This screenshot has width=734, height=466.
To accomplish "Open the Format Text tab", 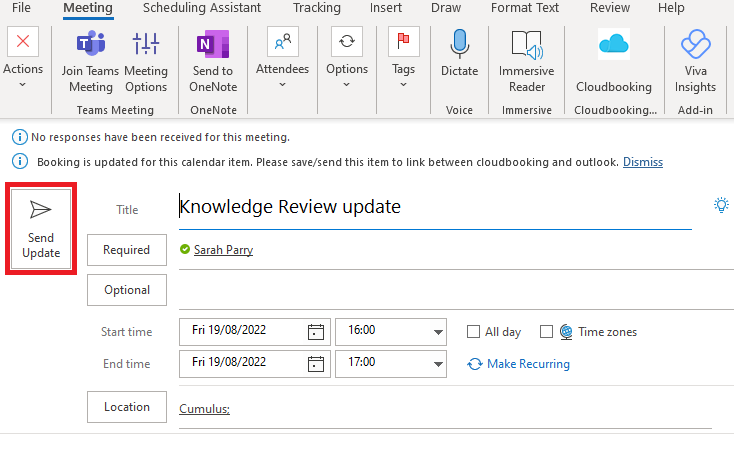I will tap(525, 8).
